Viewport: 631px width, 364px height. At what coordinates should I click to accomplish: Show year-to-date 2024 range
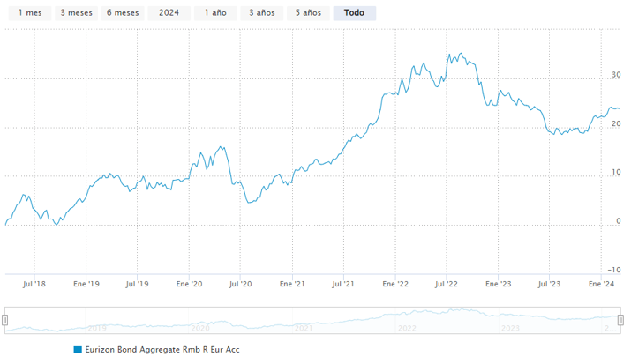coord(168,13)
